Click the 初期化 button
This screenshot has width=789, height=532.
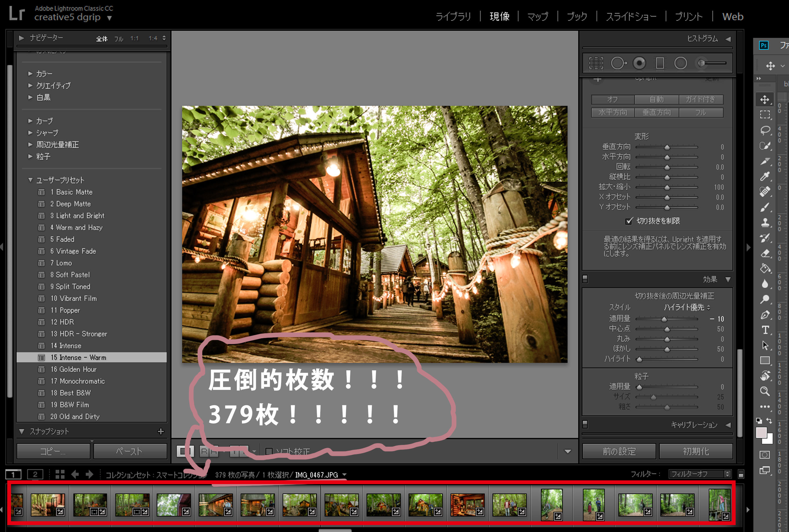point(696,451)
